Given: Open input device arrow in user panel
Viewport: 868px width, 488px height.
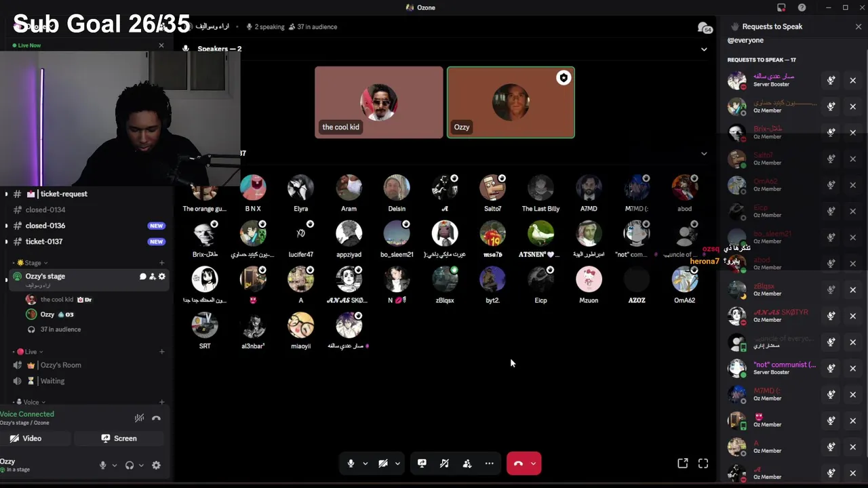Looking at the screenshot, I should coord(114,465).
